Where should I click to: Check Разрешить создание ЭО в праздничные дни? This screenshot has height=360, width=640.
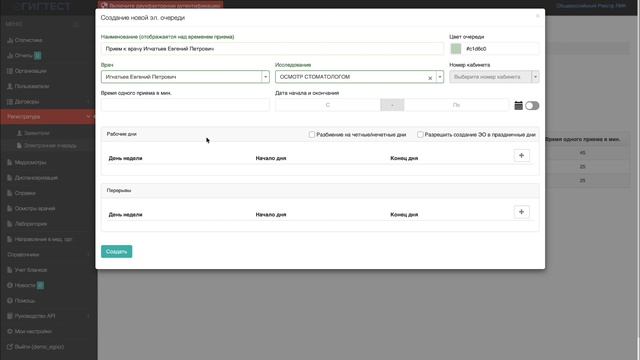pyautogui.click(x=420, y=134)
